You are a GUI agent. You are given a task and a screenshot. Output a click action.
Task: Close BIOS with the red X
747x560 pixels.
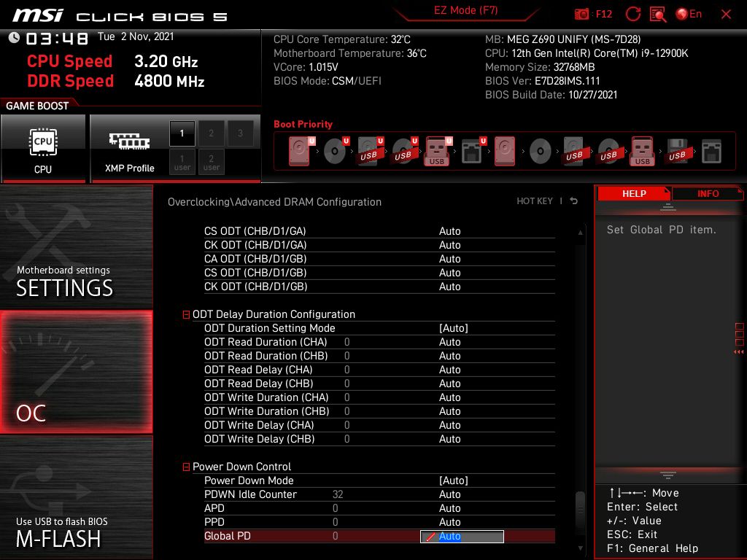click(x=726, y=15)
